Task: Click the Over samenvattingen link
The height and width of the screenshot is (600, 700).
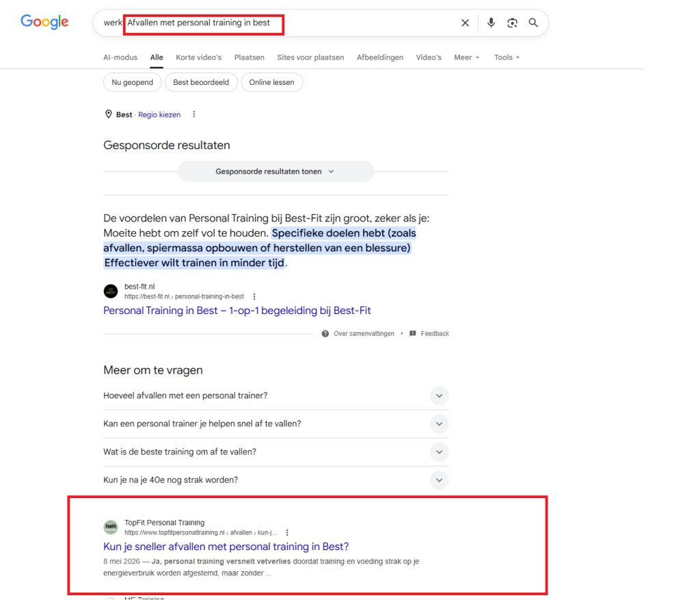Action: point(364,334)
